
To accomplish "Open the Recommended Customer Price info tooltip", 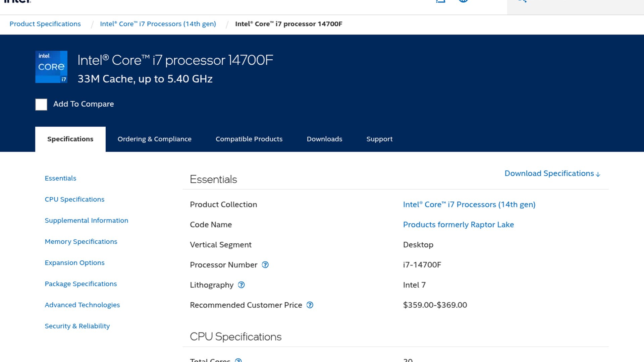I will pos(310,305).
